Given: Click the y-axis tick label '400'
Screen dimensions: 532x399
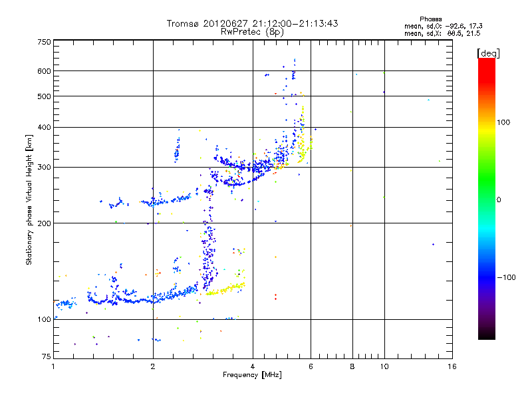Looking at the screenshot, I should (x=44, y=127).
